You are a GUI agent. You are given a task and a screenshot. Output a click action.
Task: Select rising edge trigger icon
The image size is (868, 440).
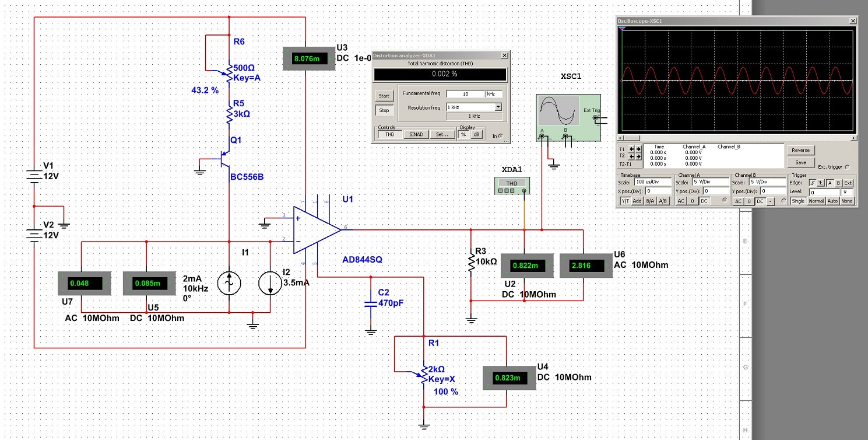[813, 183]
